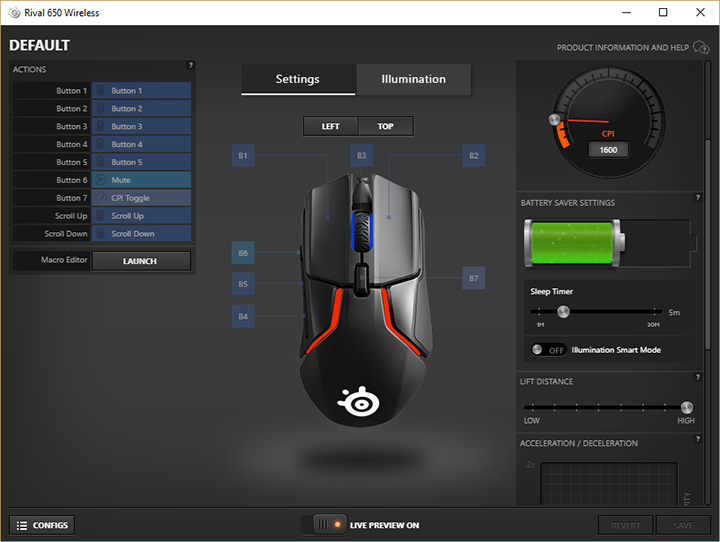720x542 pixels.
Task: Select the Settings tab
Action: (298, 80)
